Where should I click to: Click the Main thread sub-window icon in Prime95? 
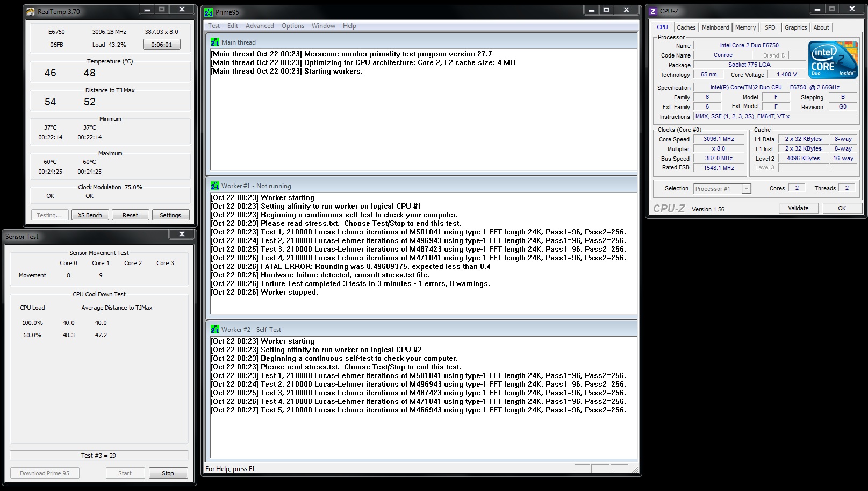215,42
